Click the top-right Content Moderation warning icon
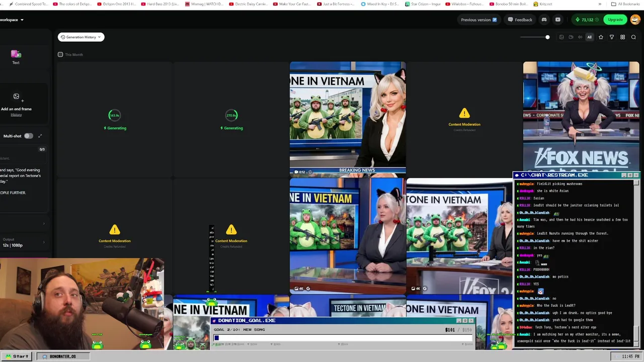Screen dimensions: 644x362 point(464,113)
